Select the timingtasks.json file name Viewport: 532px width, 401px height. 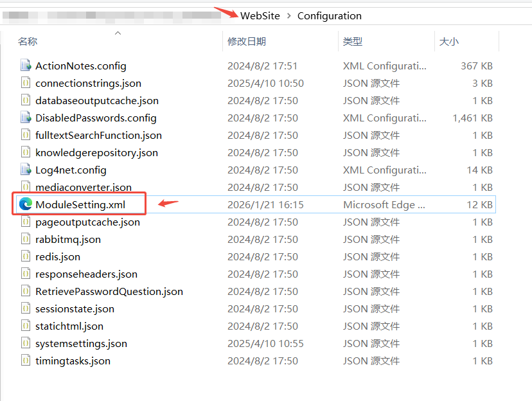click(73, 361)
